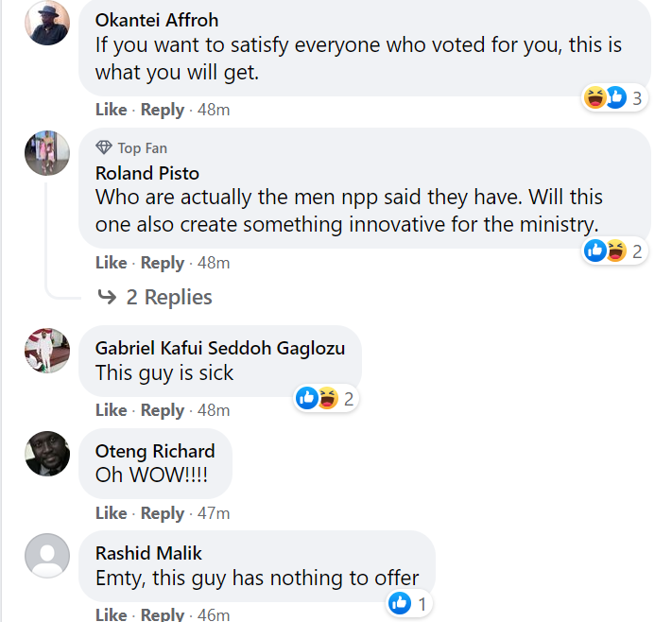
Task: Like Okantei Affroh's comment
Action: [x=111, y=110]
